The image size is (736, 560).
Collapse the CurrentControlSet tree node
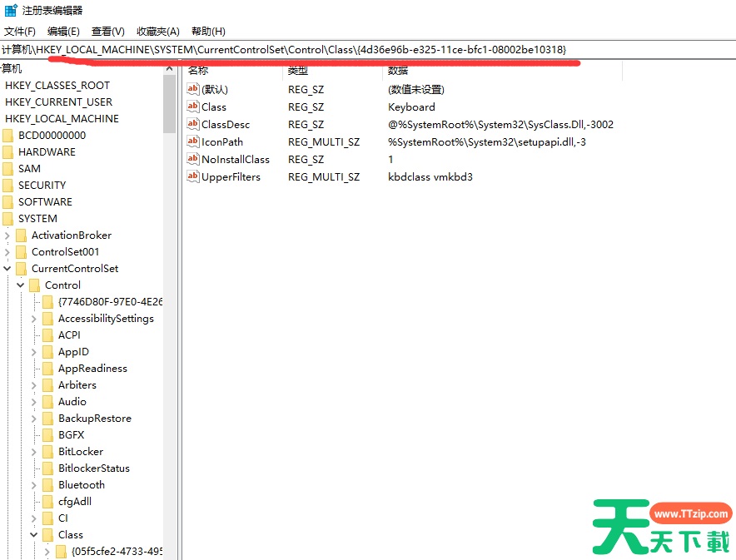click(7, 269)
